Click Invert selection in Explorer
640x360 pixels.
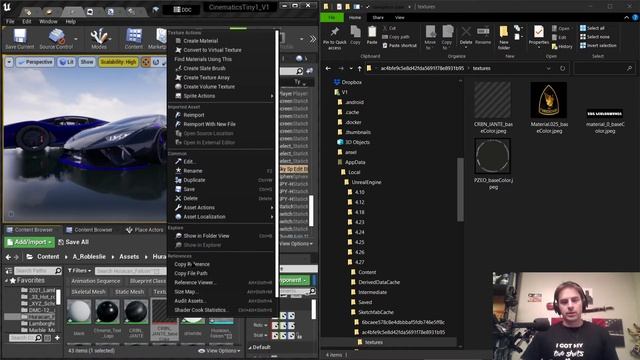click(598, 46)
